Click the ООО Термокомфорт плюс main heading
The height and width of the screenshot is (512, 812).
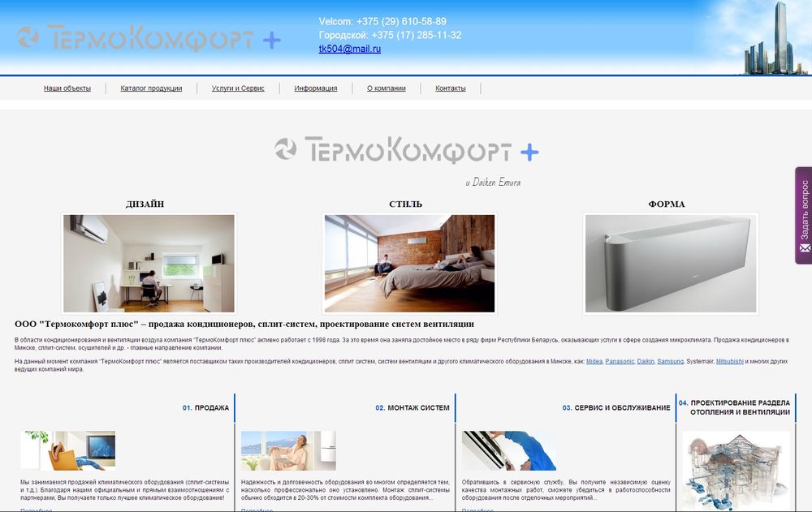tap(244, 324)
